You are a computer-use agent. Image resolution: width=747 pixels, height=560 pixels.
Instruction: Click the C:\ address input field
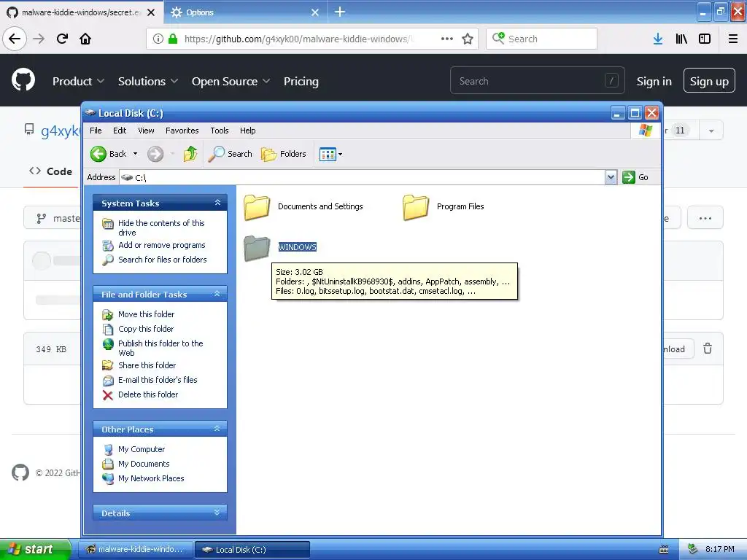tap(362, 177)
